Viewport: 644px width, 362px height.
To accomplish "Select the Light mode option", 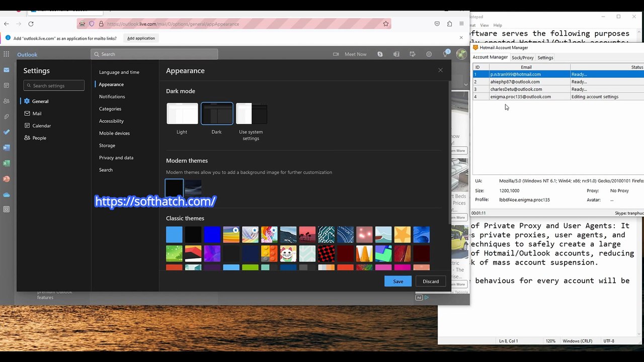I will coord(182,114).
